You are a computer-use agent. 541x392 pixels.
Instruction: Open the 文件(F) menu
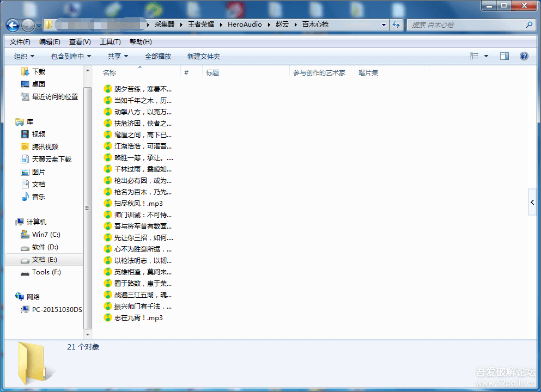point(20,42)
